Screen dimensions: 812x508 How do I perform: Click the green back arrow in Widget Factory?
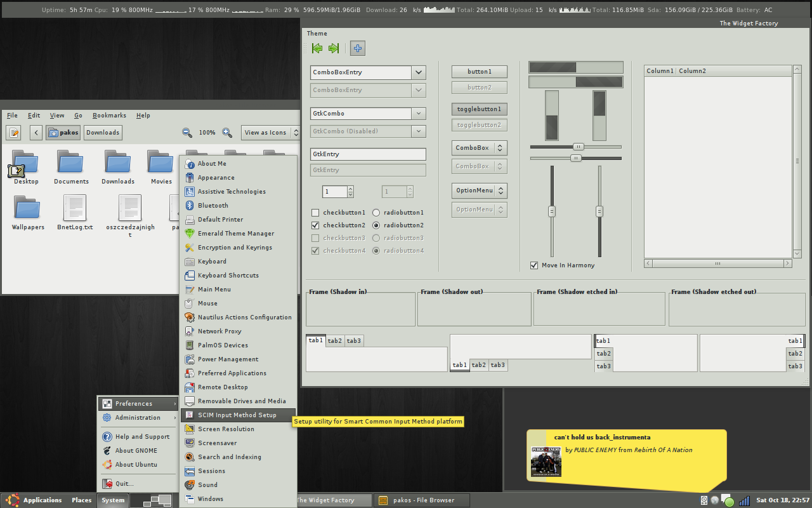click(x=318, y=48)
